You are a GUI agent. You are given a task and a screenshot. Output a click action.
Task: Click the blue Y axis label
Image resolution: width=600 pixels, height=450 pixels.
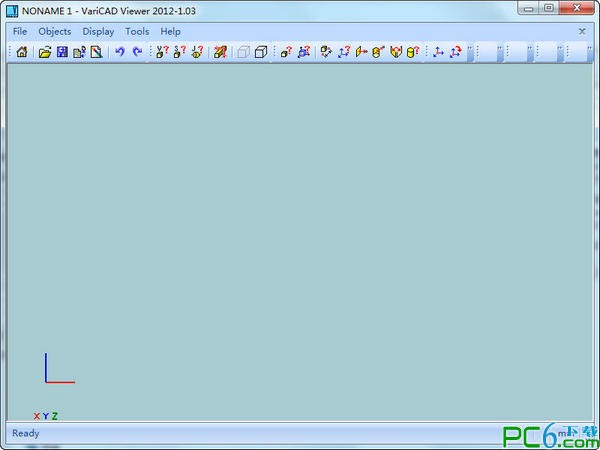click(46, 416)
